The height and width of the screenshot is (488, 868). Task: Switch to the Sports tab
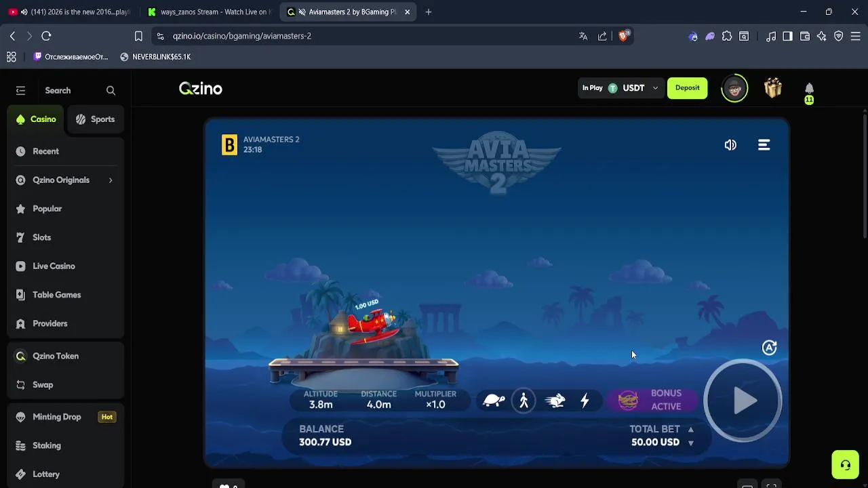tap(96, 119)
